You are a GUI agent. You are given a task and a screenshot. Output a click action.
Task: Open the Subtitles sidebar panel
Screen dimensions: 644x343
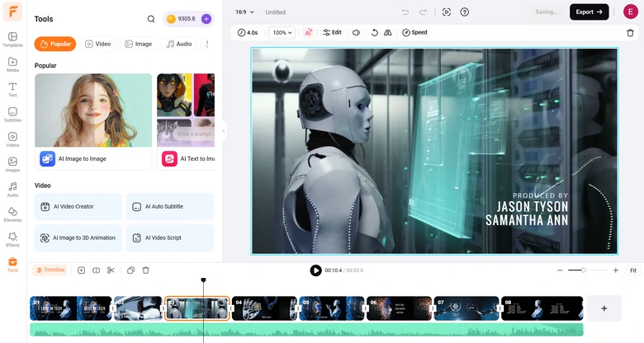12,115
